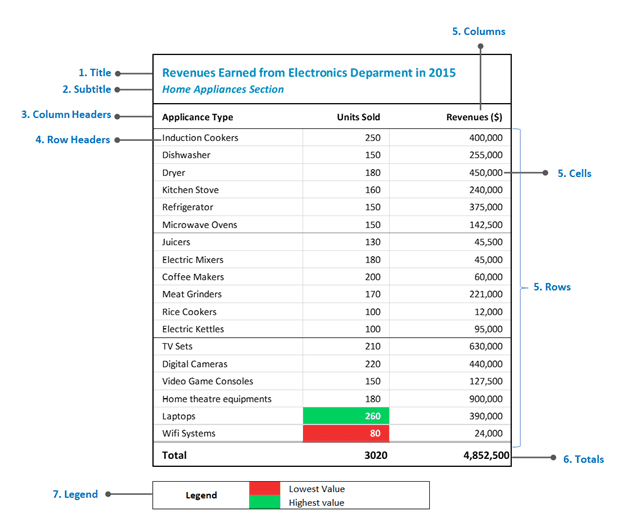Image resolution: width=639 pixels, height=523 pixels.
Task: Click the green Highest value legend swatch
Action: tap(264, 501)
